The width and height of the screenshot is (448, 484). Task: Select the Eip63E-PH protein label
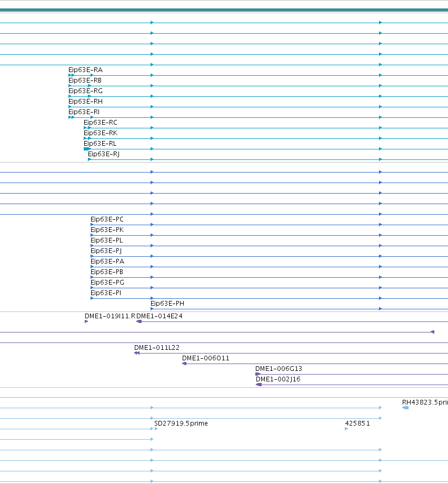coord(167,304)
